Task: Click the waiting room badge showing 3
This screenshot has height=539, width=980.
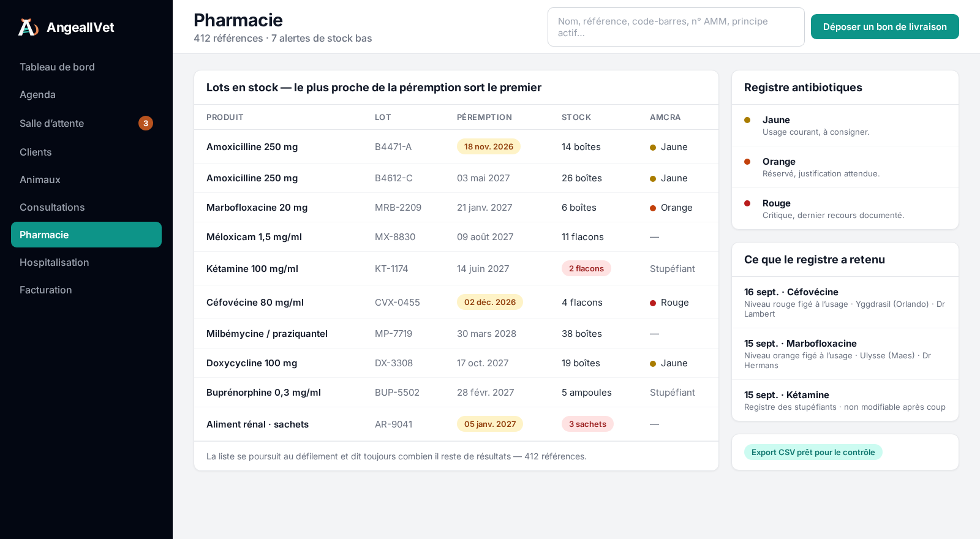Action: click(x=146, y=123)
